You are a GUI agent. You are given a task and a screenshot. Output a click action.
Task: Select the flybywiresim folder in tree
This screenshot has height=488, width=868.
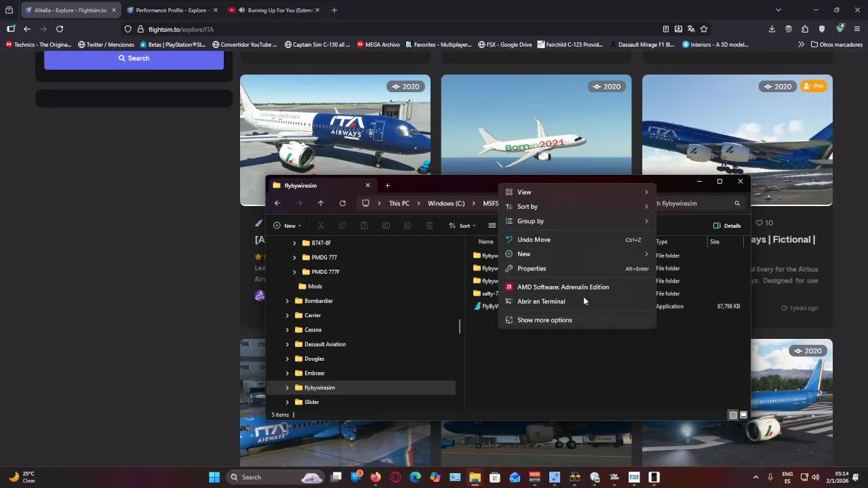click(x=361, y=388)
